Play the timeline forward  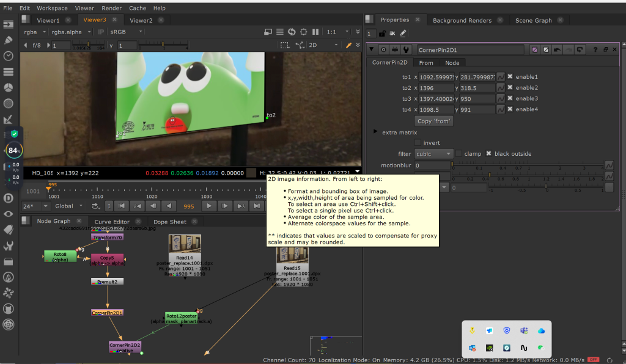tap(209, 206)
